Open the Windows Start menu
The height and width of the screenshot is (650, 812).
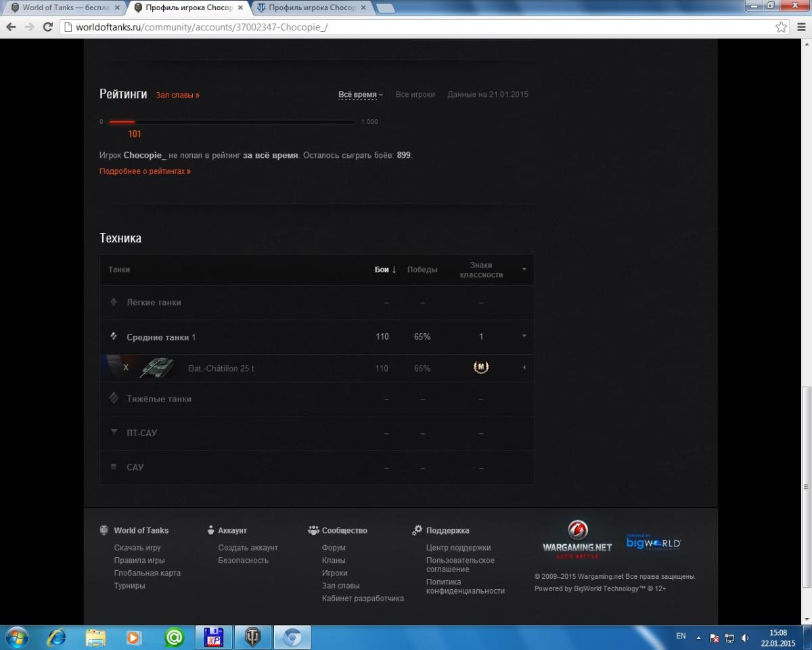(16, 637)
